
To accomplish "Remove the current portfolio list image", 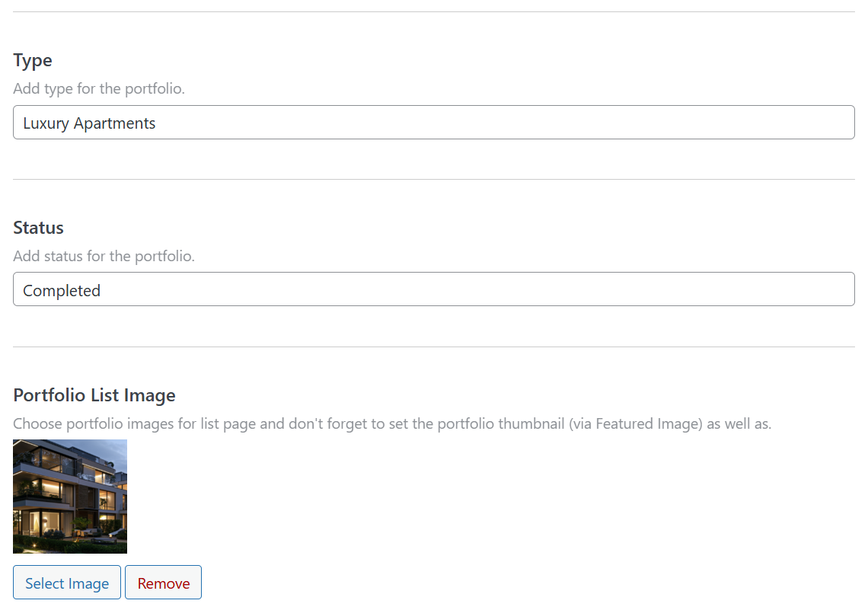I will tap(163, 583).
